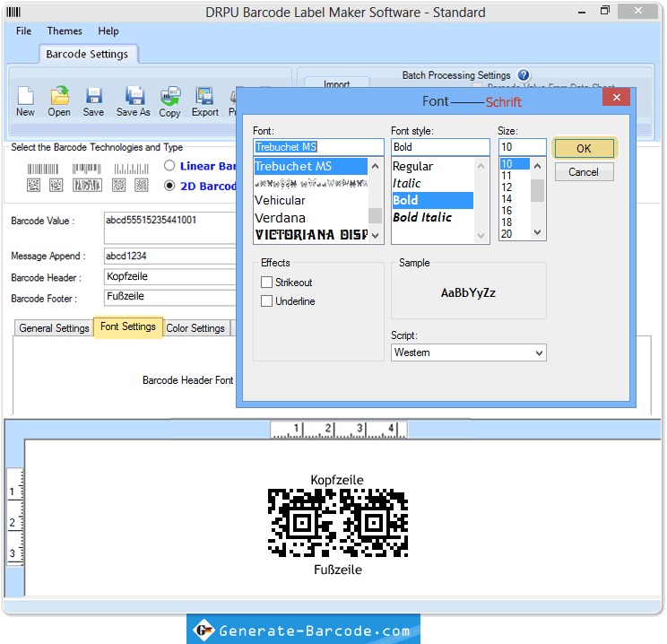Select second linear barcode sample thumbnail
Image resolution: width=667 pixels, height=644 pixels.
[x=86, y=169]
